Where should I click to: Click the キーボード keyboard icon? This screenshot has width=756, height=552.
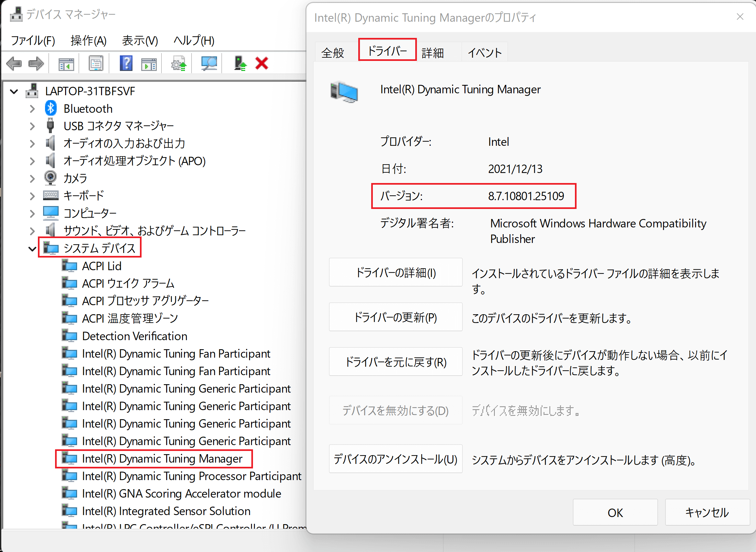[x=51, y=195]
